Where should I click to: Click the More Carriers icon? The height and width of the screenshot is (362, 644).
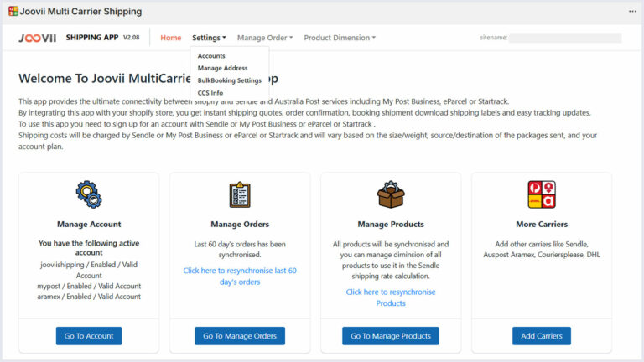(542, 194)
